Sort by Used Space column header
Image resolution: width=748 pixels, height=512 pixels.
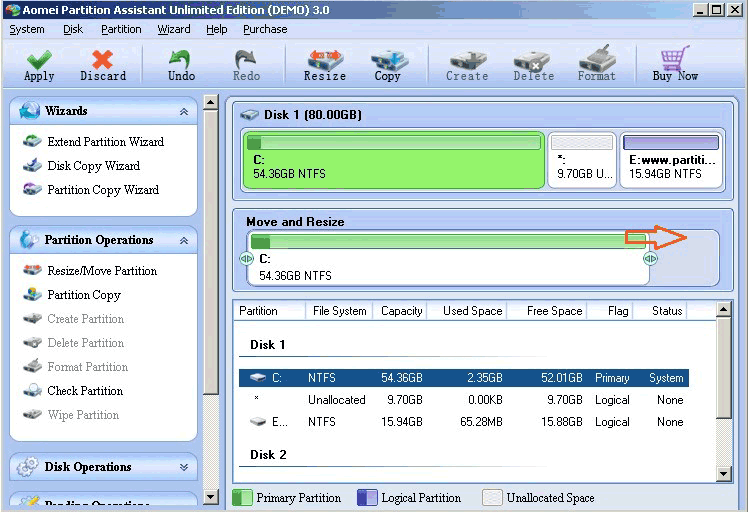click(472, 311)
